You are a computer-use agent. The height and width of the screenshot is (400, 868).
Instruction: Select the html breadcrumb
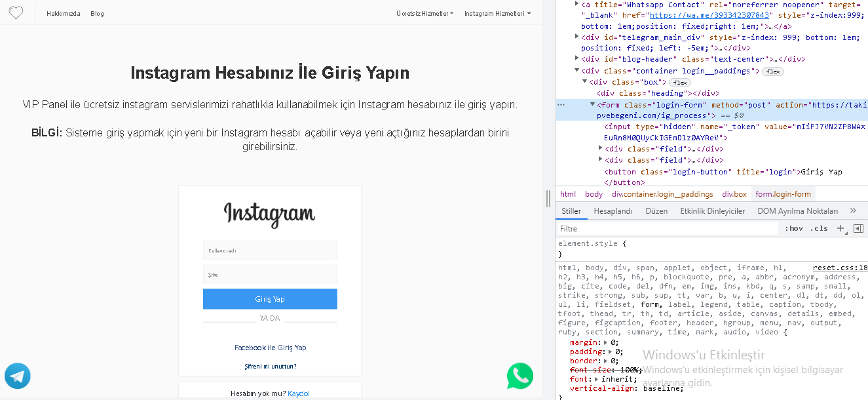point(568,194)
